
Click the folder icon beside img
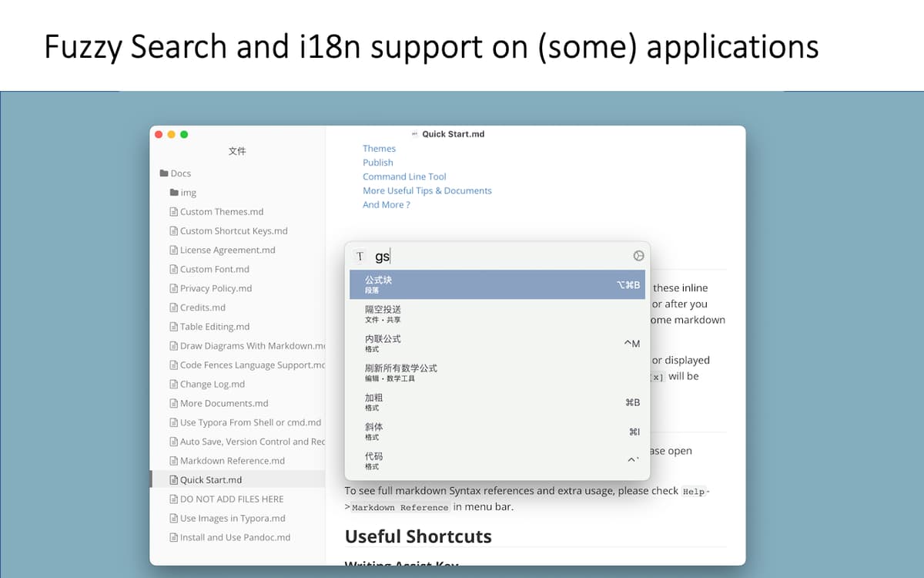click(x=175, y=192)
